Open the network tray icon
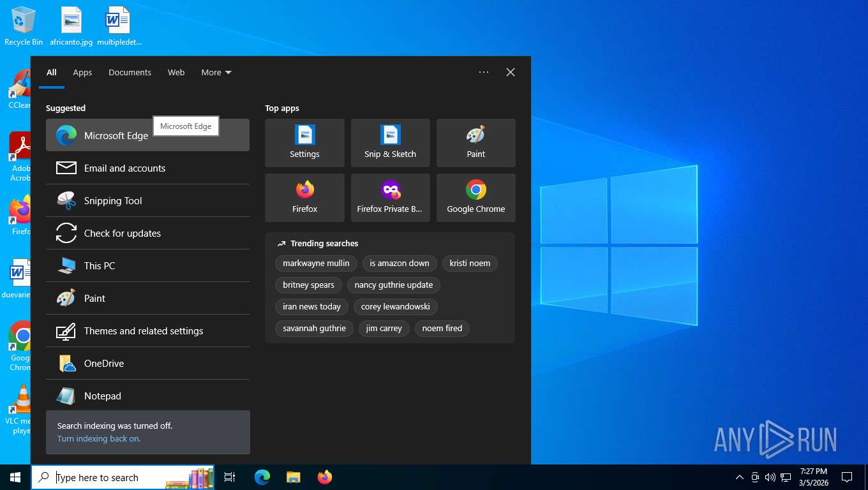This screenshot has height=490, width=868. pos(786,477)
